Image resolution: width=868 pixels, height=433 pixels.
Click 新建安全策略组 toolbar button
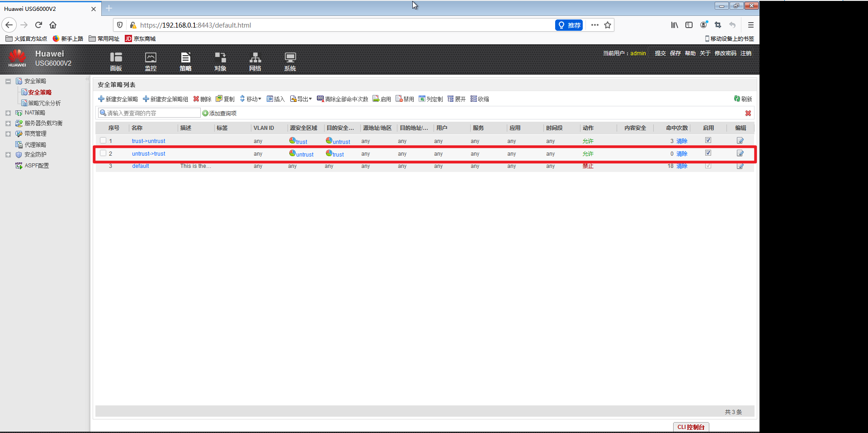point(165,99)
